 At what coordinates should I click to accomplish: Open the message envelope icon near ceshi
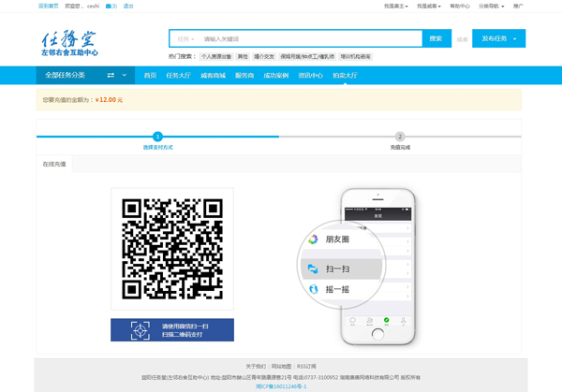pos(109,7)
